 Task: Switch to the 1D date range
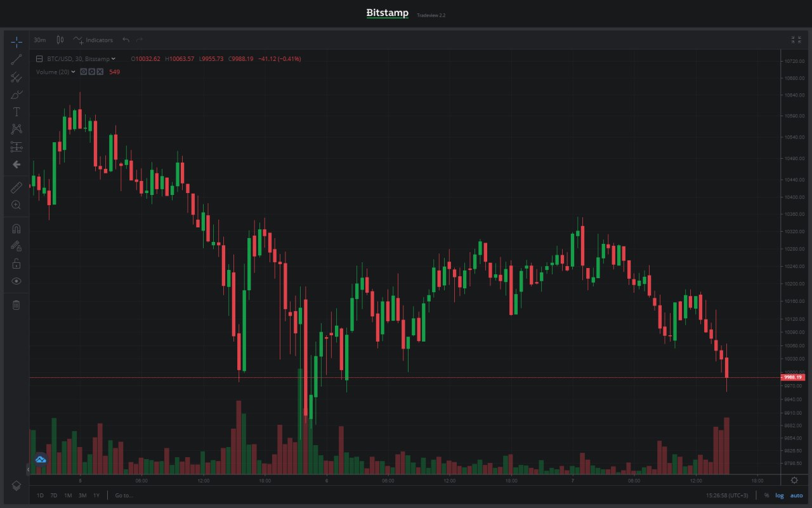pyautogui.click(x=40, y=495)
